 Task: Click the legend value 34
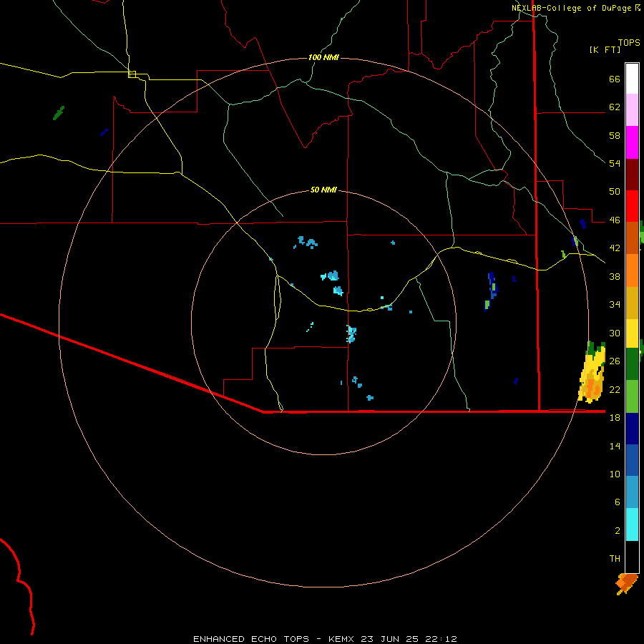coord(615,304)
